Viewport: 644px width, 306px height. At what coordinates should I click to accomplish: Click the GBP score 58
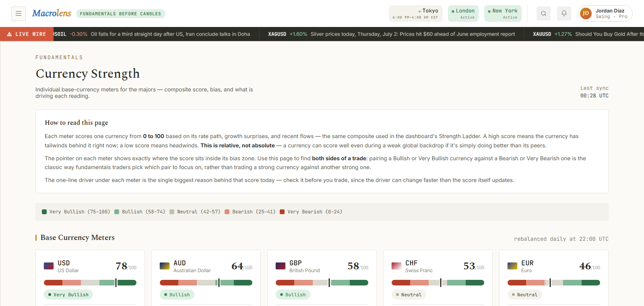click(353, 266)
